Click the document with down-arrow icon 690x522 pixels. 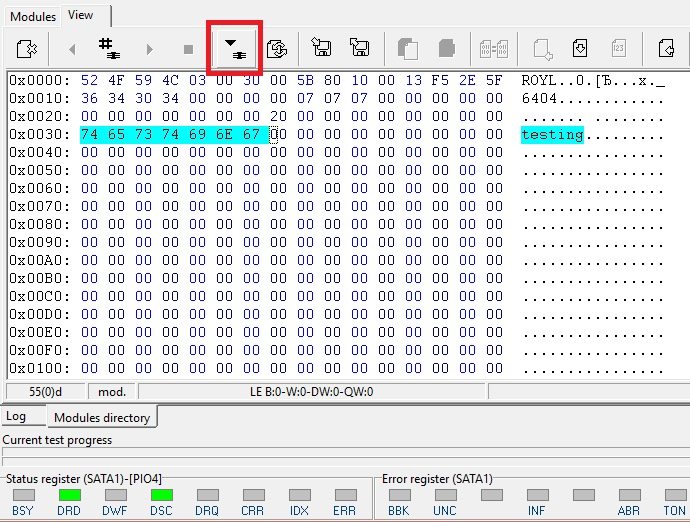pos(580,48)
